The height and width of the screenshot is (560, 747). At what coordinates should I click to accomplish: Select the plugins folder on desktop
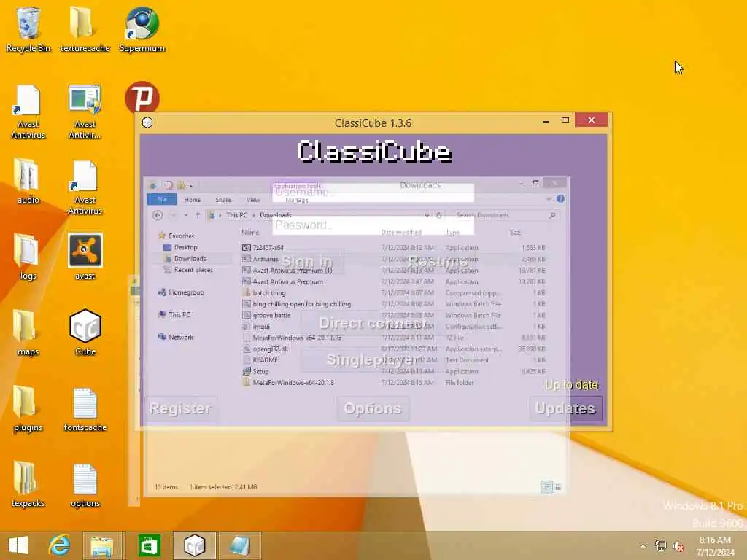[28, 408]
